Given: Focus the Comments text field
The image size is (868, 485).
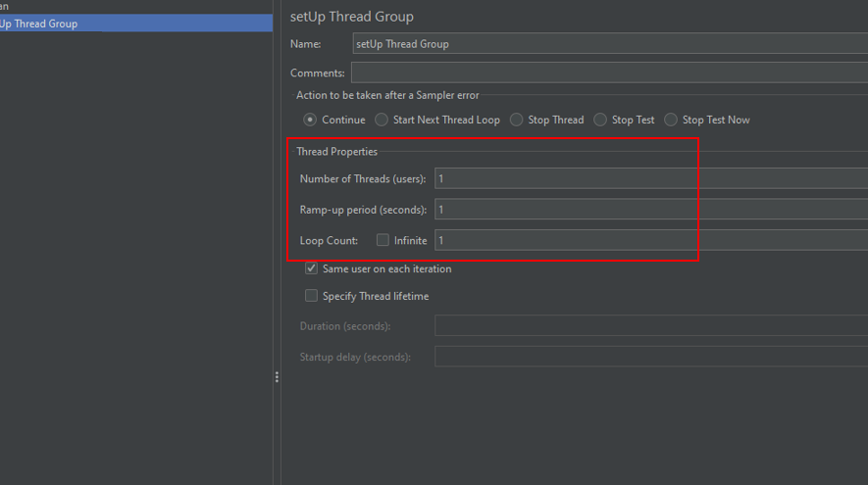Looking at the screenshot, I should [x=609, y=73].
